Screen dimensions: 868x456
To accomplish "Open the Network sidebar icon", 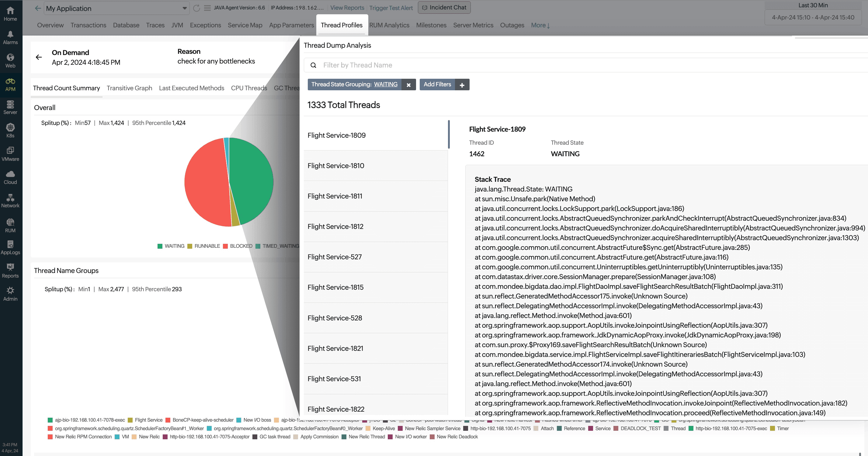I will coord(10,197).
